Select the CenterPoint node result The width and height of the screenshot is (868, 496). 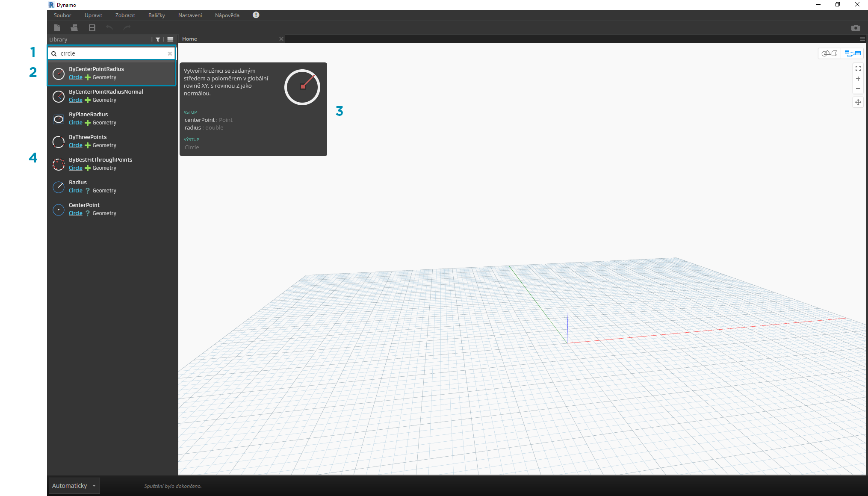pyautogui.click(x=111, y=209)
